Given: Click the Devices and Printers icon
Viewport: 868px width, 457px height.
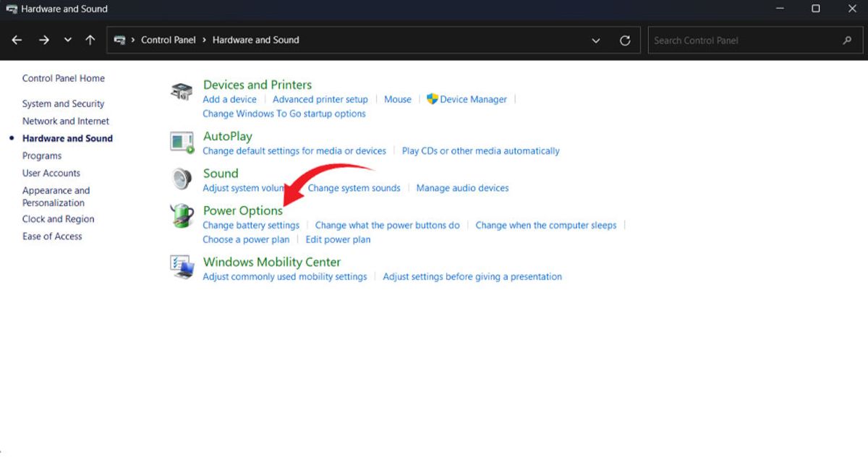Looking at the screenshot, I should (x=182, y=92).
